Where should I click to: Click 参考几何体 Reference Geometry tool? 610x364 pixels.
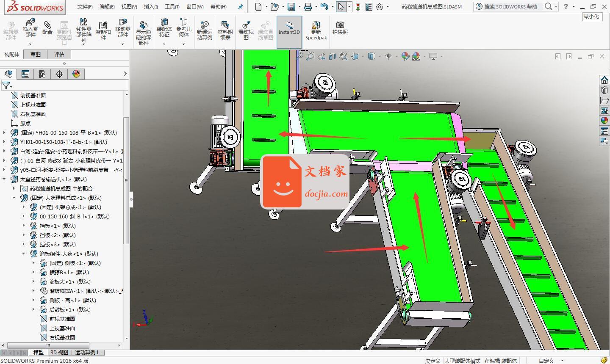click(x=183, y=28)
